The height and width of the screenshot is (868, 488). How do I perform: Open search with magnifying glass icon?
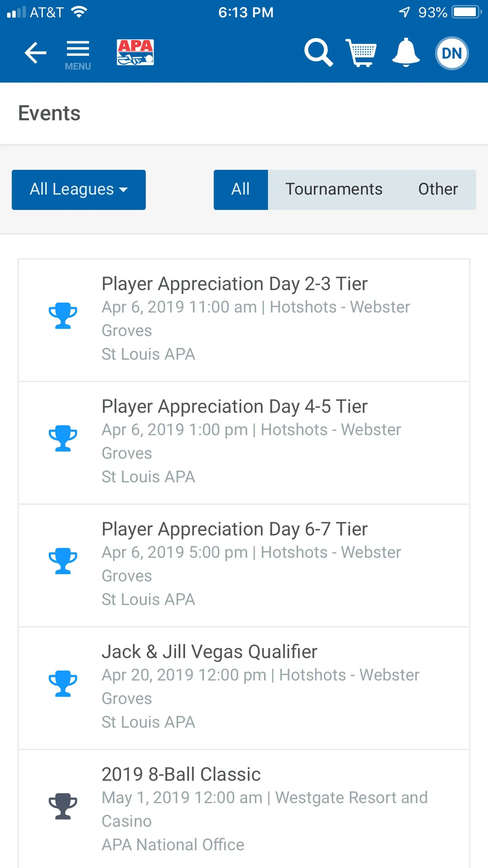click(318, 52)
